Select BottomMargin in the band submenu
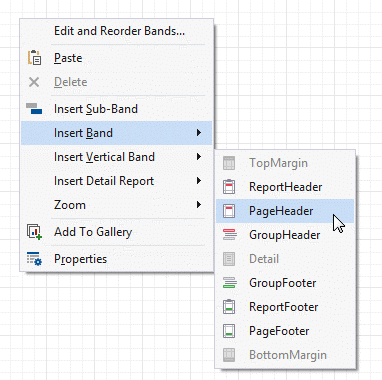Viewport: 382px width, 380px height. (x=285, y=355)
